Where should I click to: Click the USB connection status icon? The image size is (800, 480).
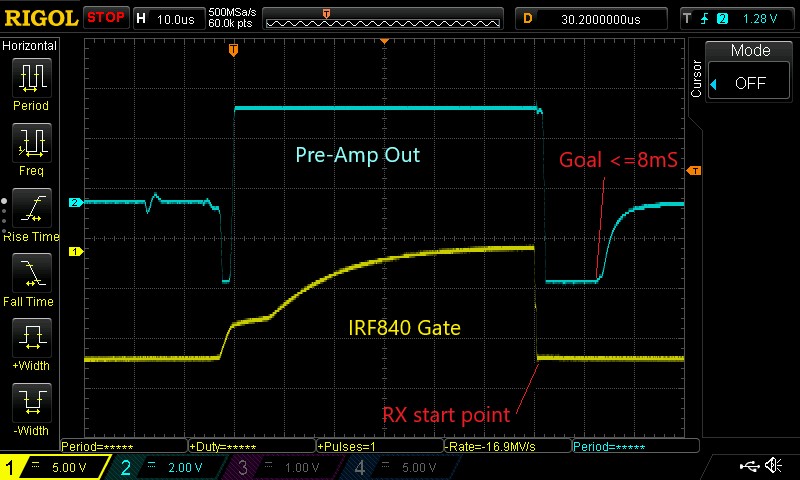pos(750,466)
